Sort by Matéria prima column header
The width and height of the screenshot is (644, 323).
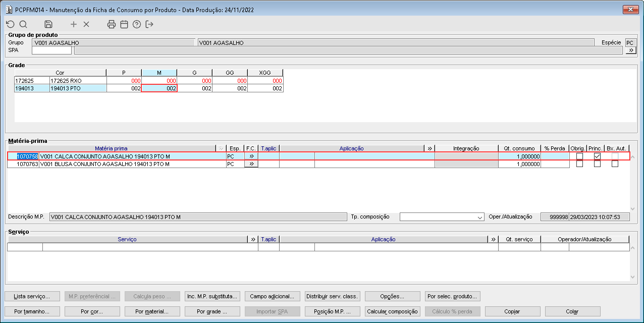pos(111,148)
